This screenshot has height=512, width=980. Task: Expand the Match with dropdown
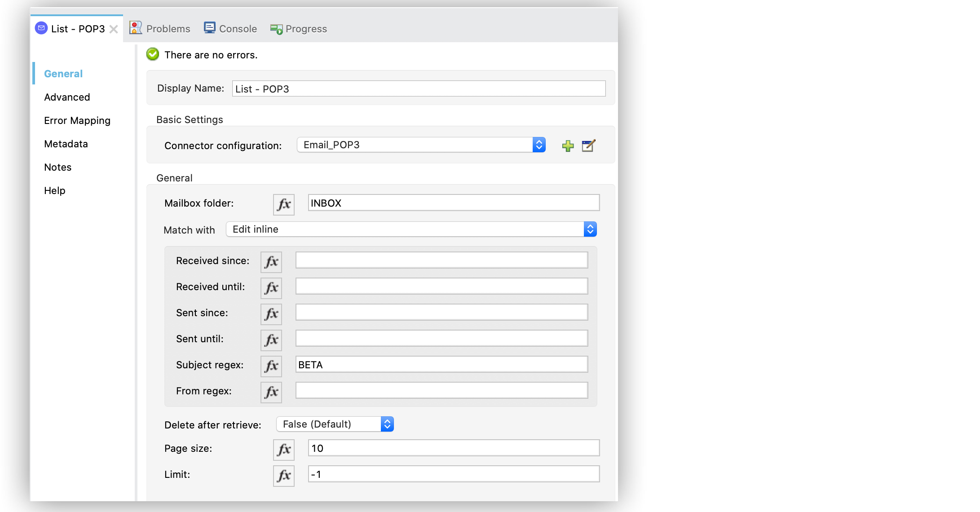point(588,229)
